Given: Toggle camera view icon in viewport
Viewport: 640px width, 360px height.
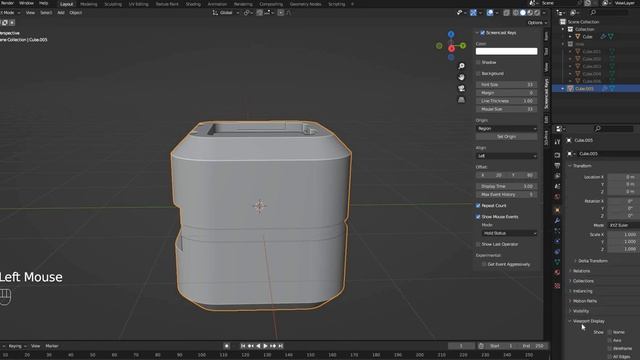Looking at the screenshot, I should pyautogui.click(x=461, y=88).
